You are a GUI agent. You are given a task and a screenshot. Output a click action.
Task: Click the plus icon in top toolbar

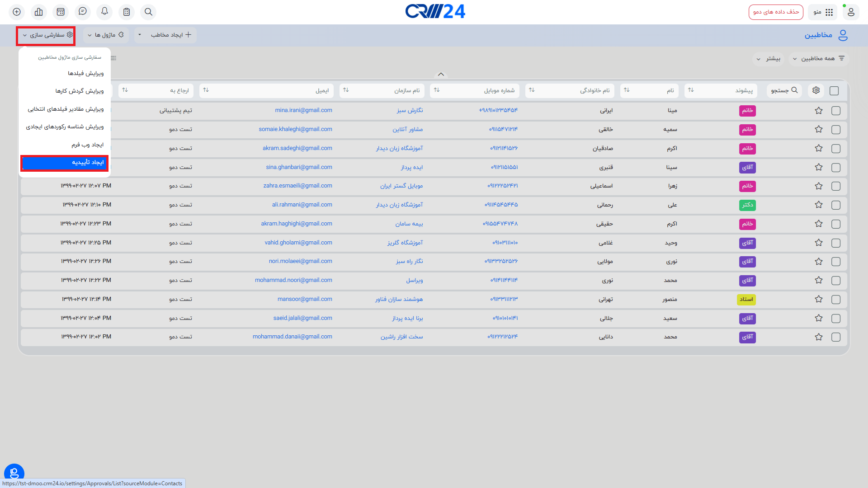[x=17, y=12]
